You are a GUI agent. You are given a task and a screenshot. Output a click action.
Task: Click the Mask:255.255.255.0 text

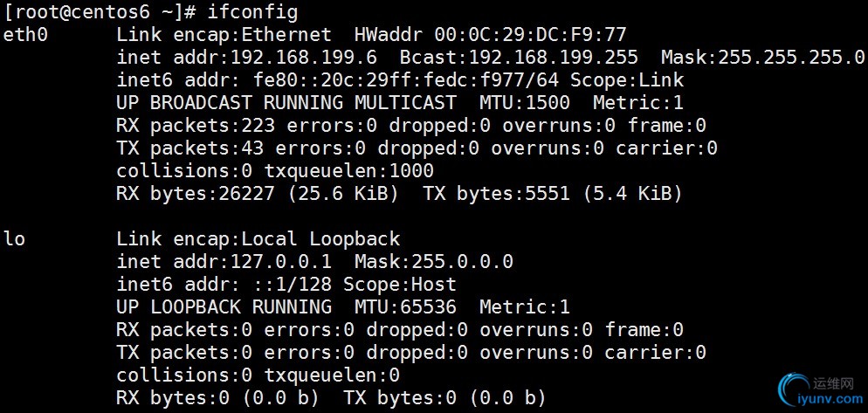(763, 57)
